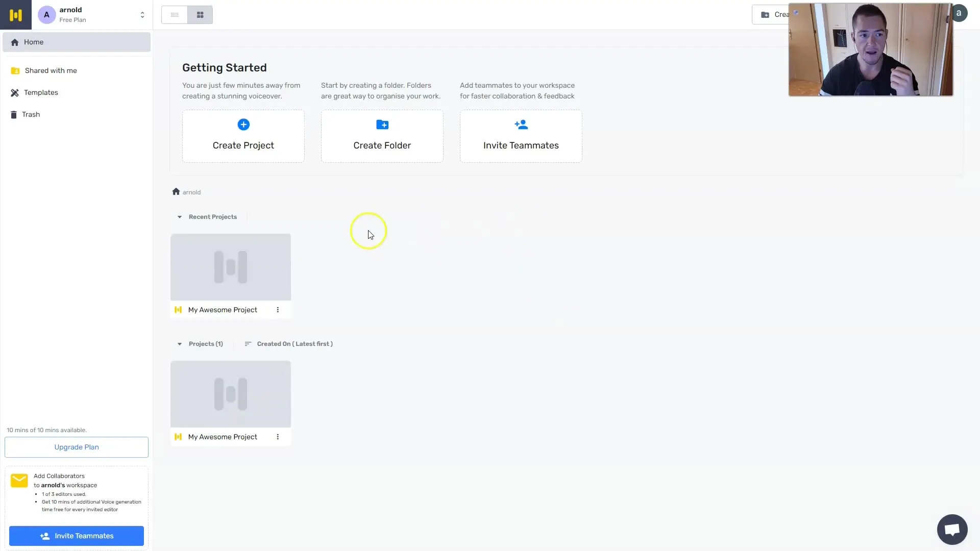This screenshot has width=980, height=551.
Task: Open My Awesome Project thumbnail under Projects (1)
Action: (x=231, y=394)
